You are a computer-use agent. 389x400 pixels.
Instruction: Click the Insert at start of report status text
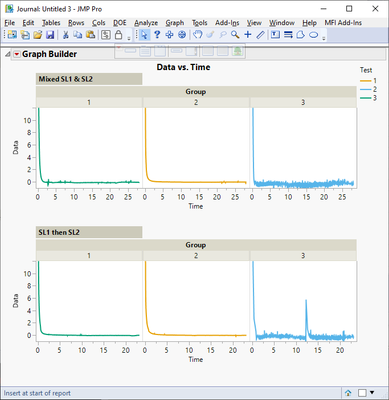tap(37, 393)
